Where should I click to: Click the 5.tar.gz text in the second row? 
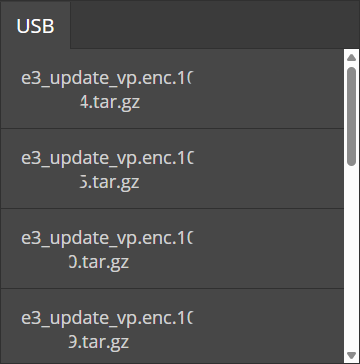click(x=110, y=182)
